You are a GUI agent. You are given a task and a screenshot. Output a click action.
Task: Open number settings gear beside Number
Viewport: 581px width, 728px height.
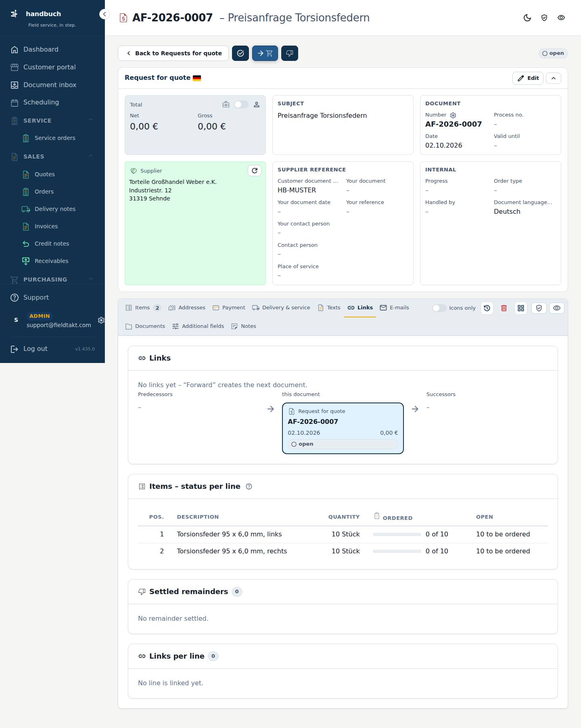pyautogui.click(x=453, y=115)
